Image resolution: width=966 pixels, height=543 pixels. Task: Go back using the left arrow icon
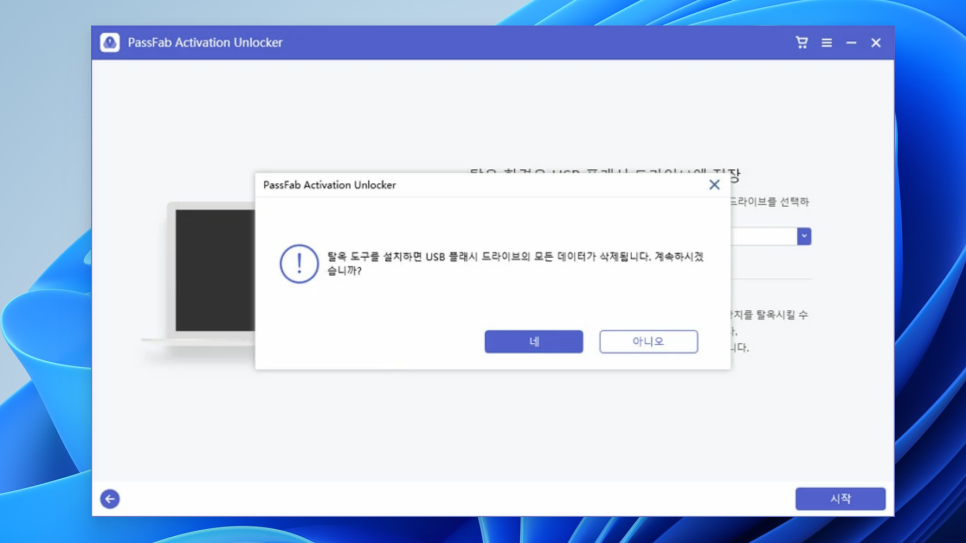(110, 499)
